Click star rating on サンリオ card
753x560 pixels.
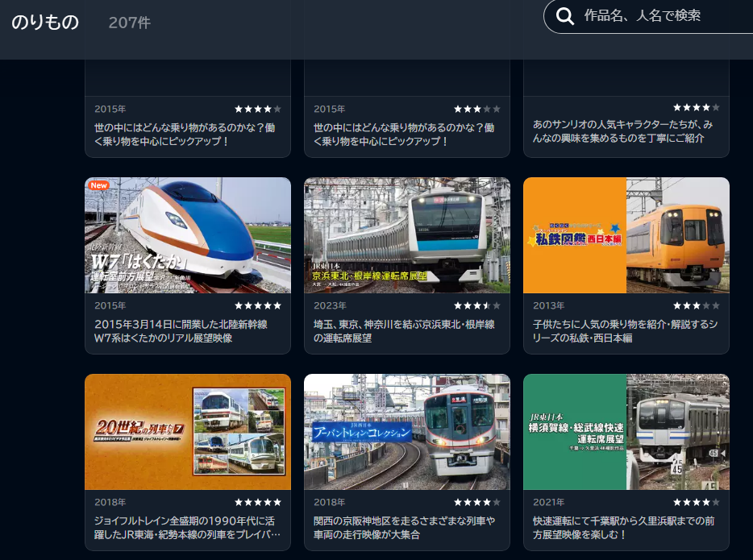pos(697,107)
